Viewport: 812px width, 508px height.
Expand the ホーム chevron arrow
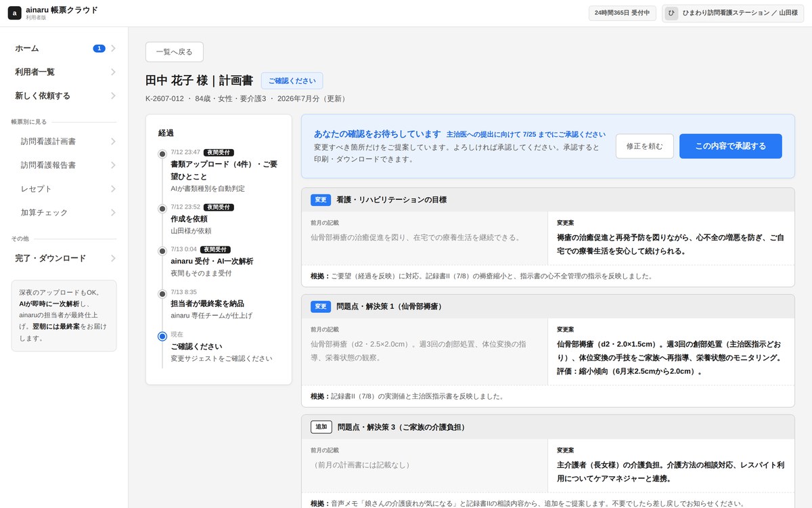113,48
